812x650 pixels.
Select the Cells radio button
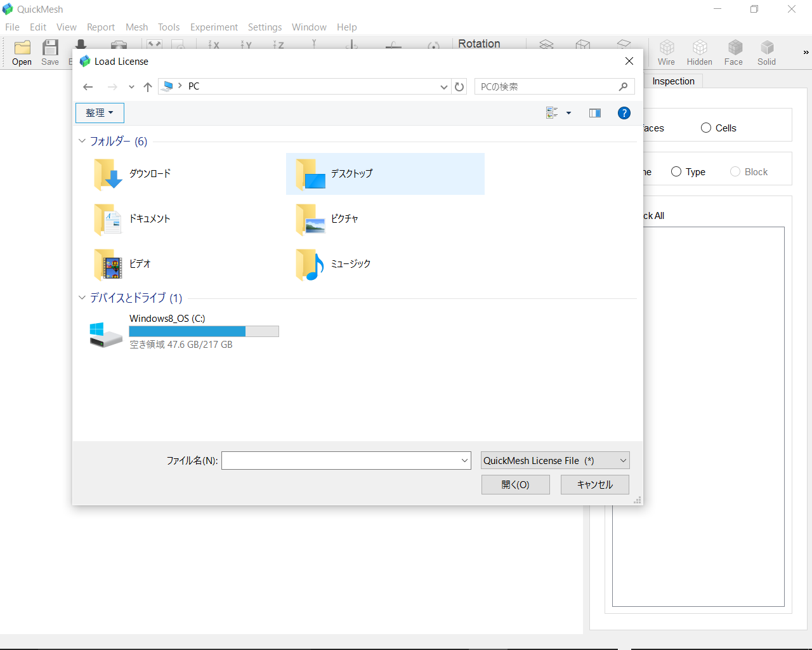pyautogui.click(x=718, y=128)
